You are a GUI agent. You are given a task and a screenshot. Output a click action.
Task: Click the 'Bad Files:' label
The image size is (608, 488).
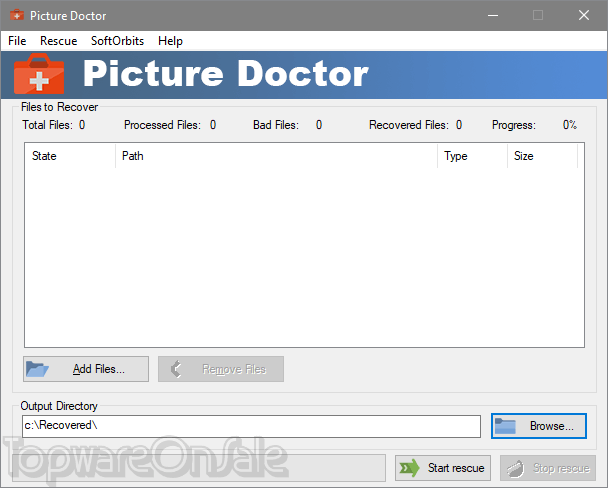[x=276, y=125]
